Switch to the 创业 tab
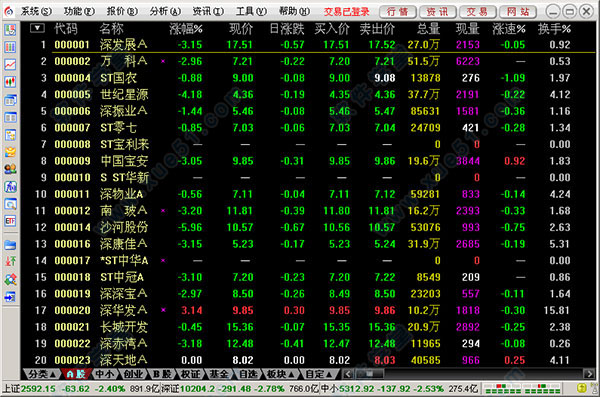 (x=133, y=374)
